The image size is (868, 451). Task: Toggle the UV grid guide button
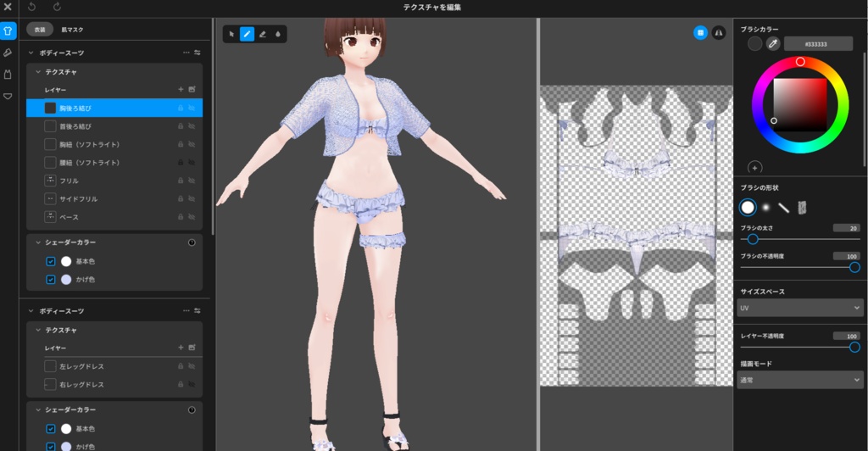(x=700, y=33)
